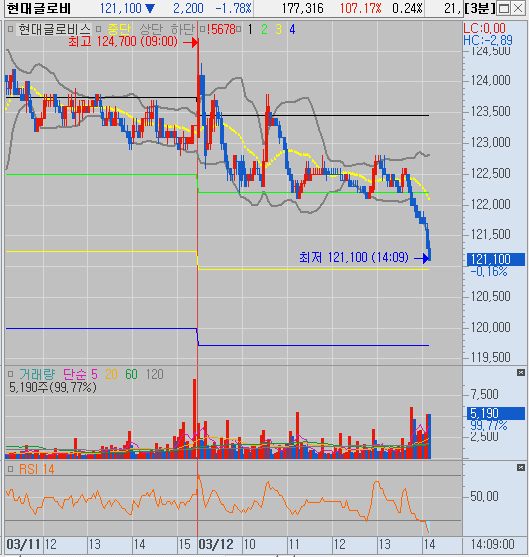Click the 03/11 date on time axis
The height and width of the screenshot is (557, 529).
(23, 544)
